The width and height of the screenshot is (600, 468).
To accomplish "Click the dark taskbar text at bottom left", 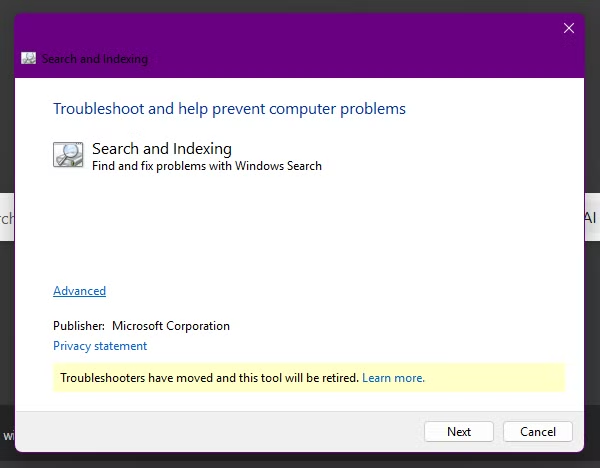I will 6,436.
